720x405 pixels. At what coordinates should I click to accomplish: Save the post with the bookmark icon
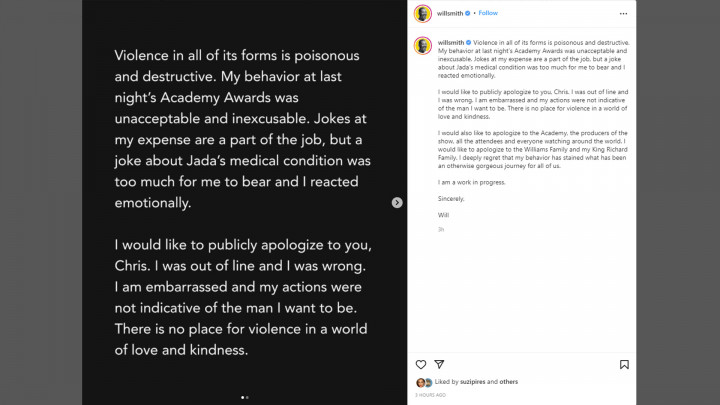tap(624, 365)
